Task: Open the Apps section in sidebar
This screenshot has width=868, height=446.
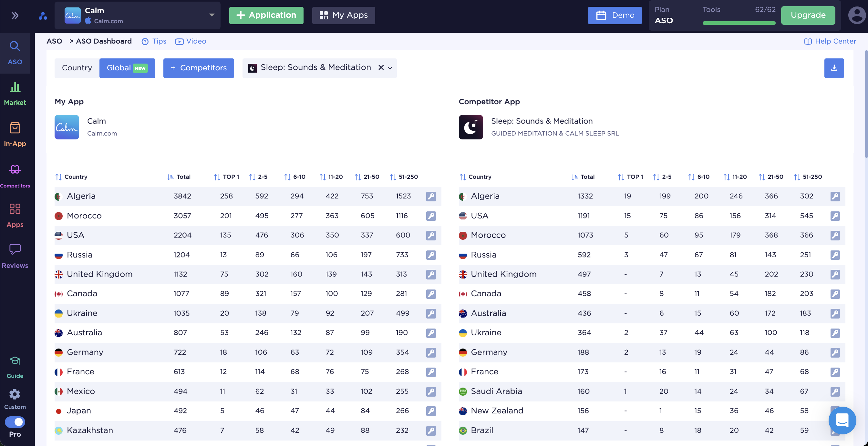Action: pyautogui.click(x=15, y=216)
